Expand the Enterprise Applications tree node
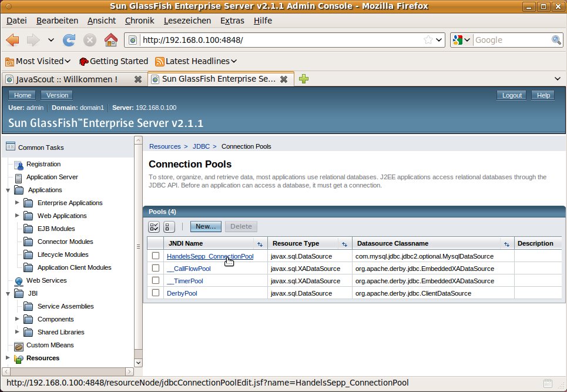Image resolution: width=567 pixels, height=392 pixels. tap(17, 203)
